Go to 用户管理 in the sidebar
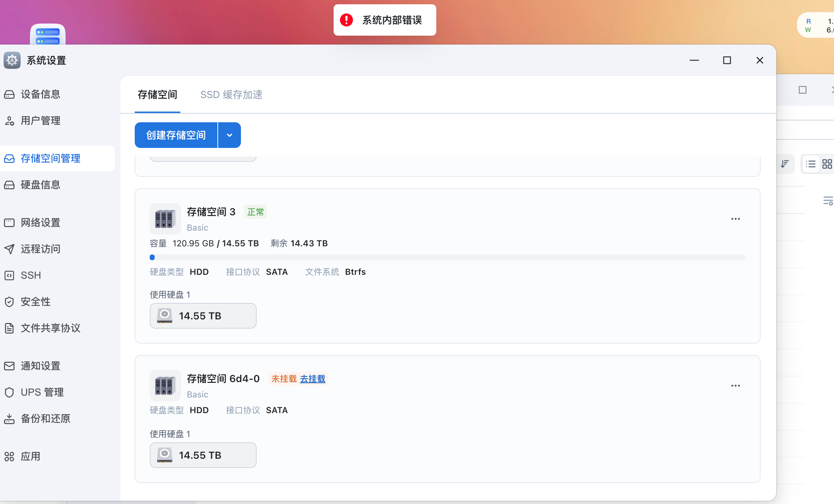 40,120
